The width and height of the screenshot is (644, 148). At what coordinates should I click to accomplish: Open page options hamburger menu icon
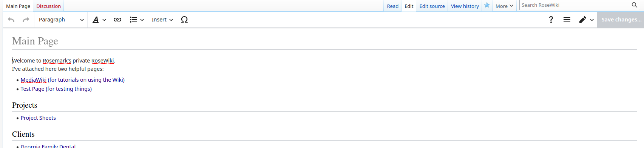point(567,20)
